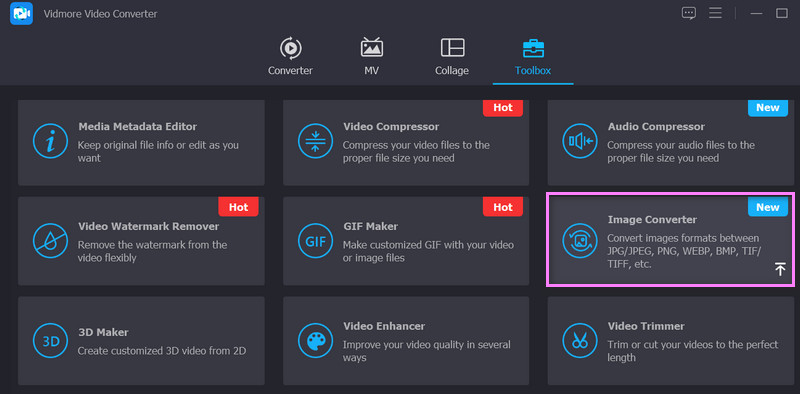Screen dimensions: 800x394
Task: Click the Converter tab icon
Action: 290,48
